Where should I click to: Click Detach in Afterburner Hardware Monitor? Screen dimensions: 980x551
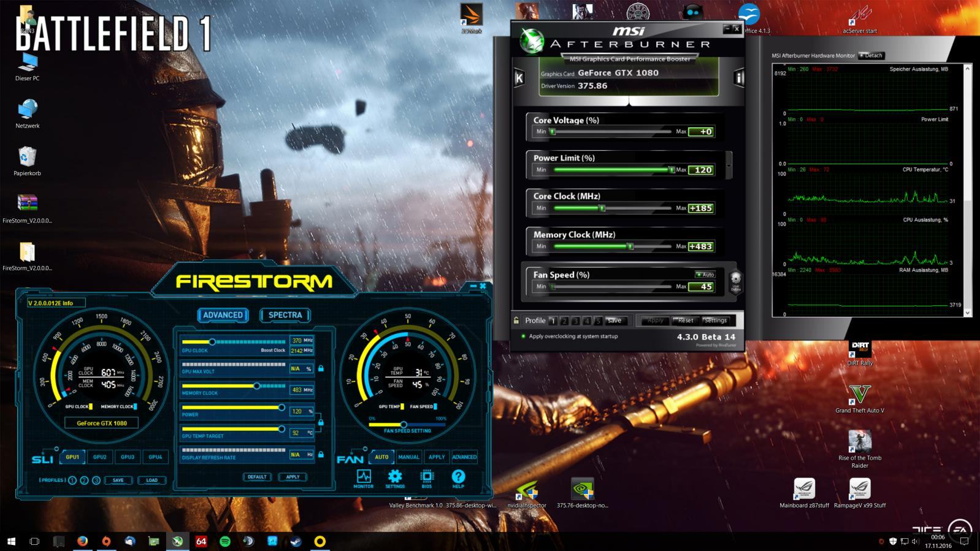point(871,55)
